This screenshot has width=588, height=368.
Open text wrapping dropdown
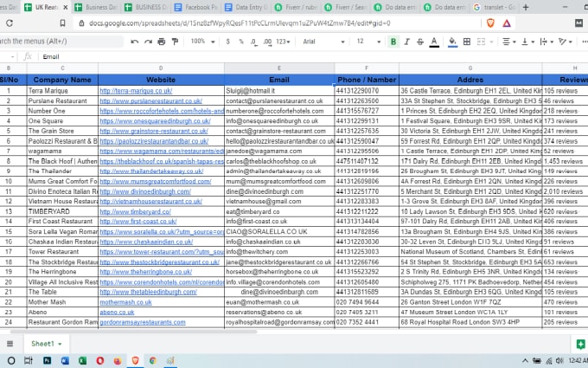point(546,42)
